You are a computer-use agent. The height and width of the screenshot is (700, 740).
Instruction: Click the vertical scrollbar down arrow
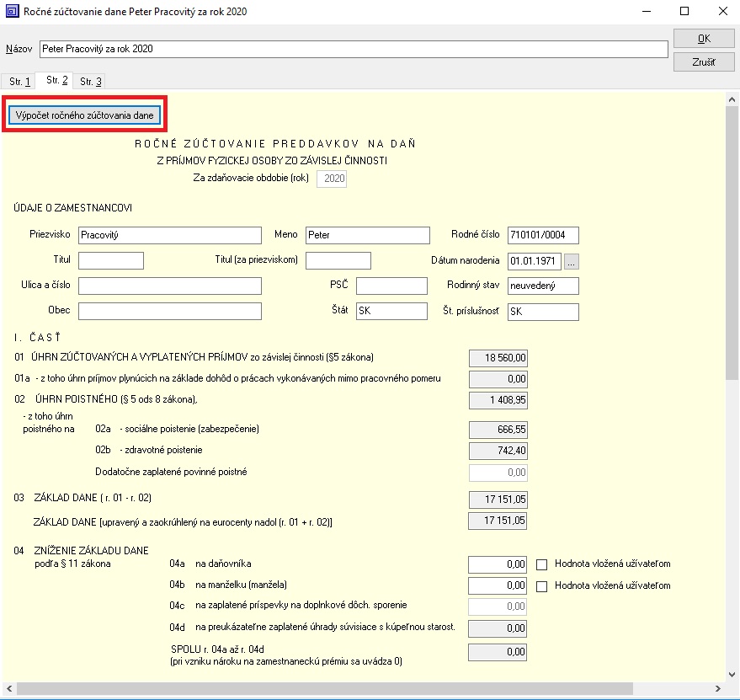(732, 674)
